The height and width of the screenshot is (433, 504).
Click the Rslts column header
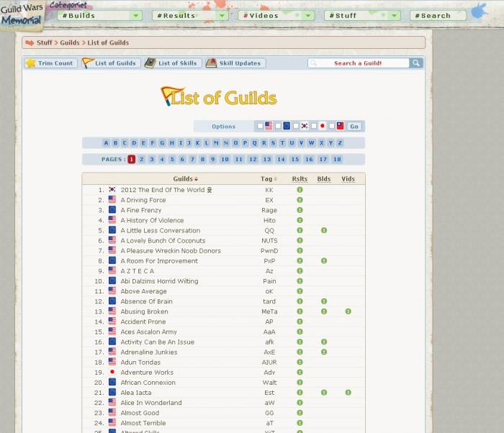[x=300, y=179]
